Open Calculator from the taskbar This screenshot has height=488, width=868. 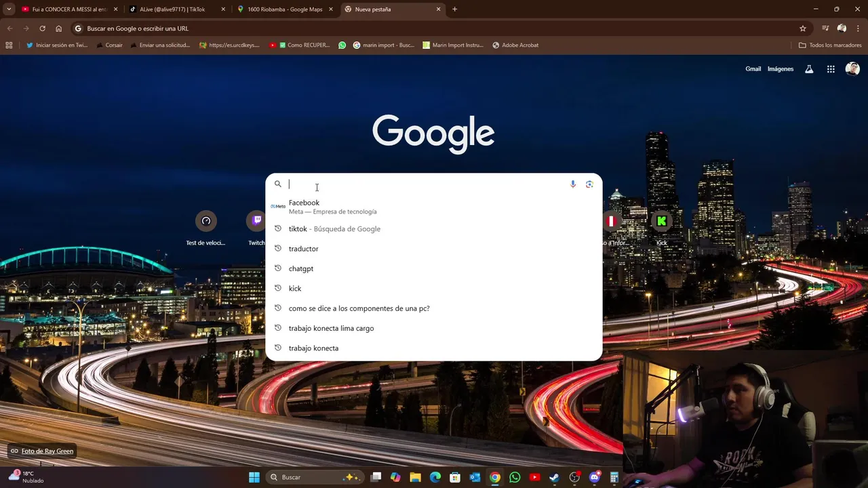(614, 477)
